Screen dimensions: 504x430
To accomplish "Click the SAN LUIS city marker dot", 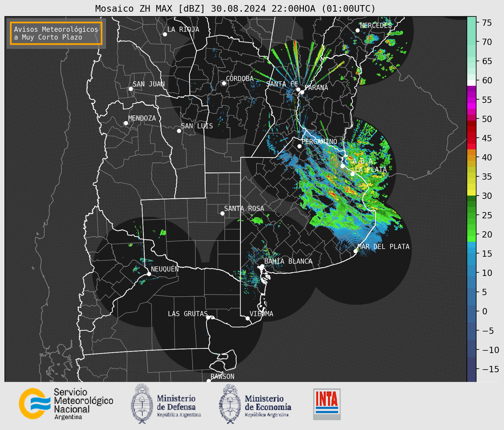I will pyautogui.click(x=179, y=131).
